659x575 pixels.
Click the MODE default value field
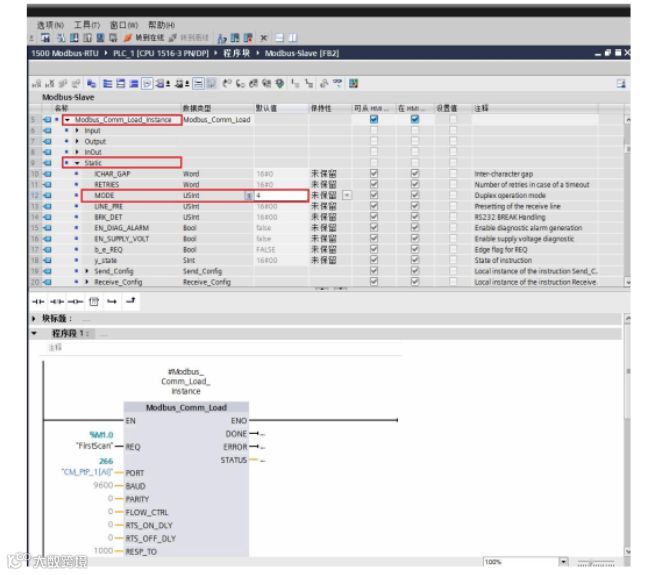(x=281, y=195)
